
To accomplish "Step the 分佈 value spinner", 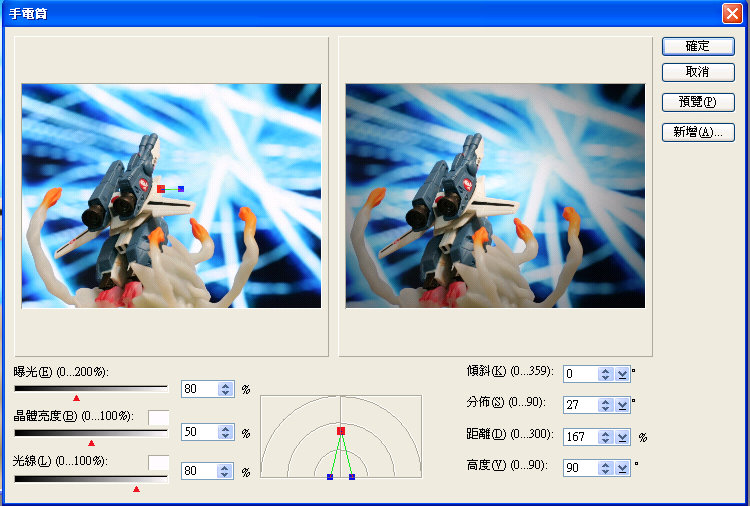I will pos(606,405).
